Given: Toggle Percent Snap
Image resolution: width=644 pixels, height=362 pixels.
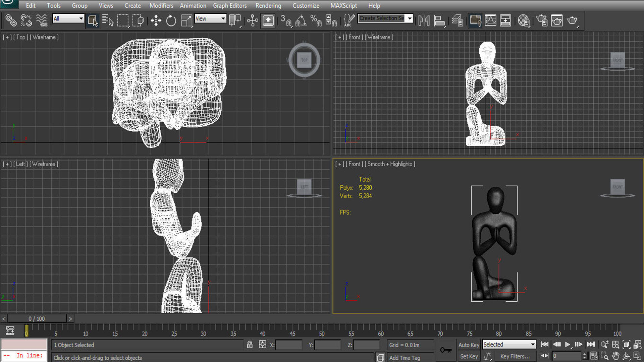Looking at the screenshot, I should [316, 20].
